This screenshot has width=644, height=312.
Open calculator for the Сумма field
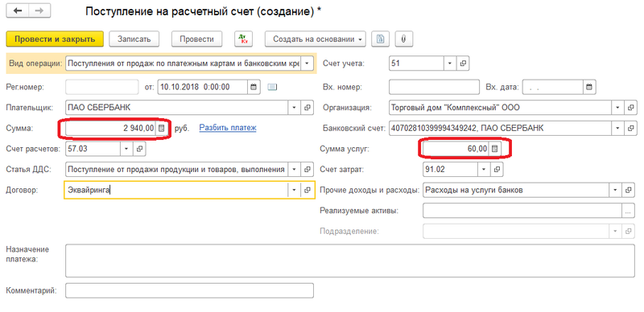tap(162, 129)
